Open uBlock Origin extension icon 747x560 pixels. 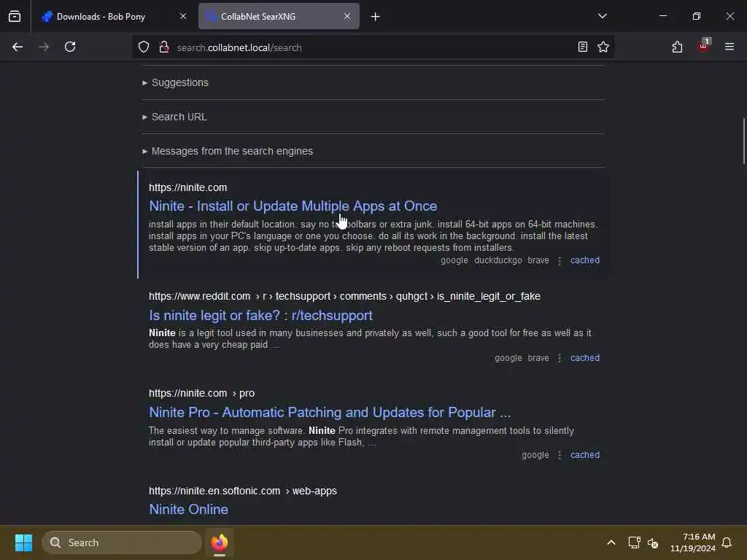point(704,46)
